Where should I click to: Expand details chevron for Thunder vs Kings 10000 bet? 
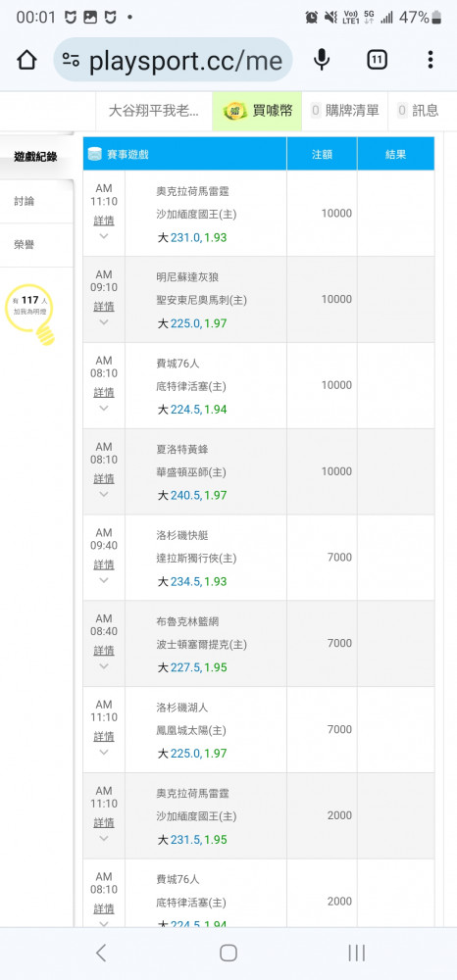point(104,236)
